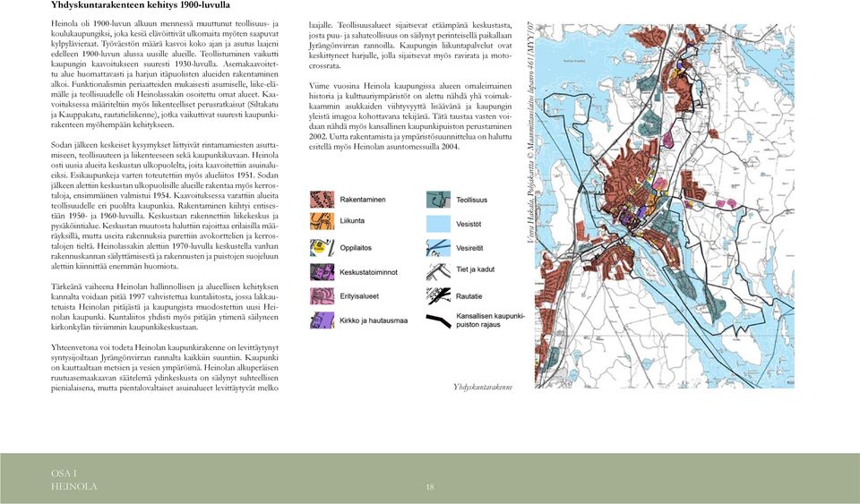Image resolution: width=860 pixels, height=504 pixels.
Task: Click the paragraph beginning 'Sodan jälkeen keskeiset'
Action: click(165, 205)
